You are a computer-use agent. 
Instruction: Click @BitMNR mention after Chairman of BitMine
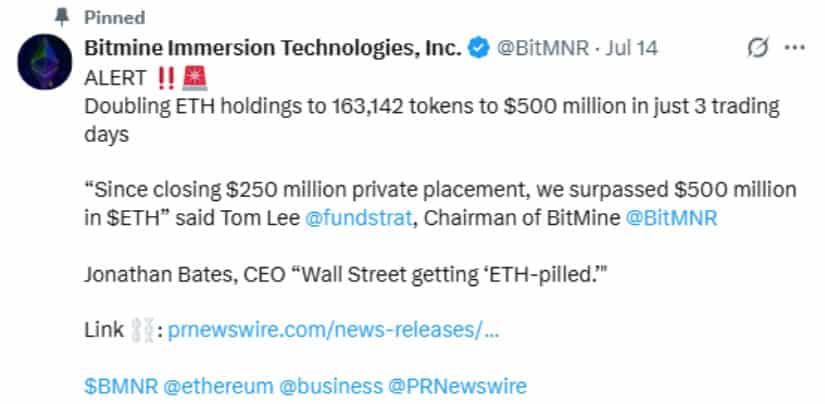(x=671, y=218)
